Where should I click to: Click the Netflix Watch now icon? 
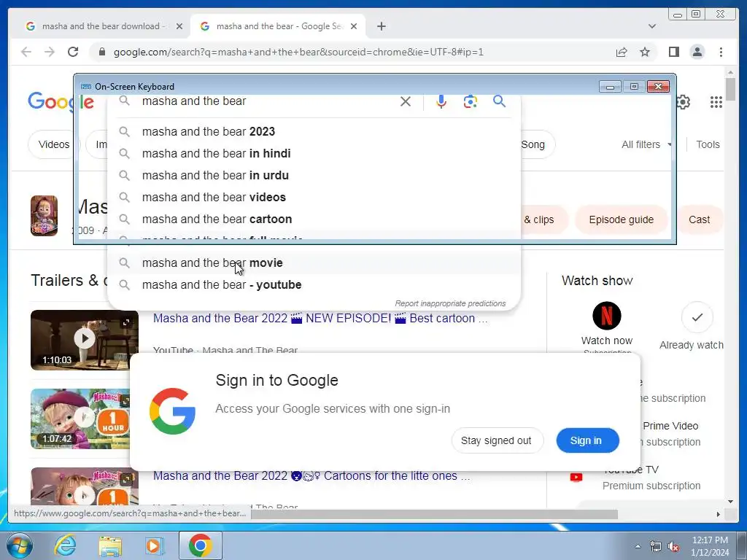pos(606,316)
